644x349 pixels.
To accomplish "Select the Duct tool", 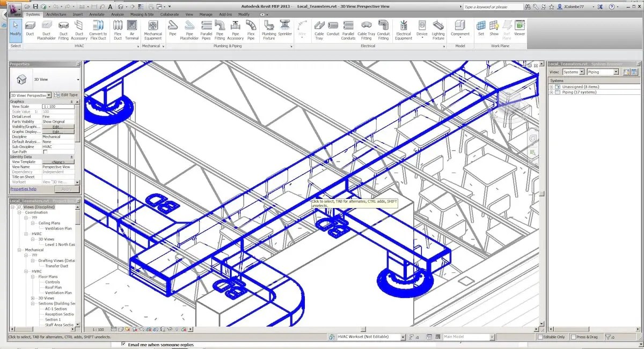I will [x=30, y=29].
